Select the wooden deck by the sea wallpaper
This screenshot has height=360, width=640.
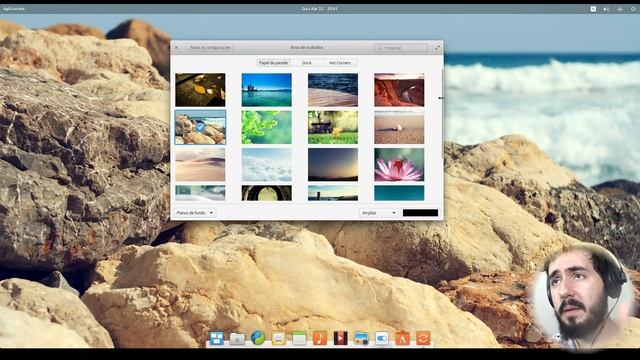(333, 90)
